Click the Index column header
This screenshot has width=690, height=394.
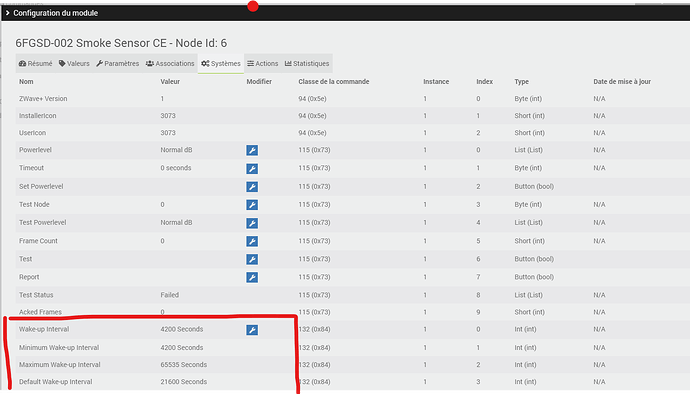(484, 81)
